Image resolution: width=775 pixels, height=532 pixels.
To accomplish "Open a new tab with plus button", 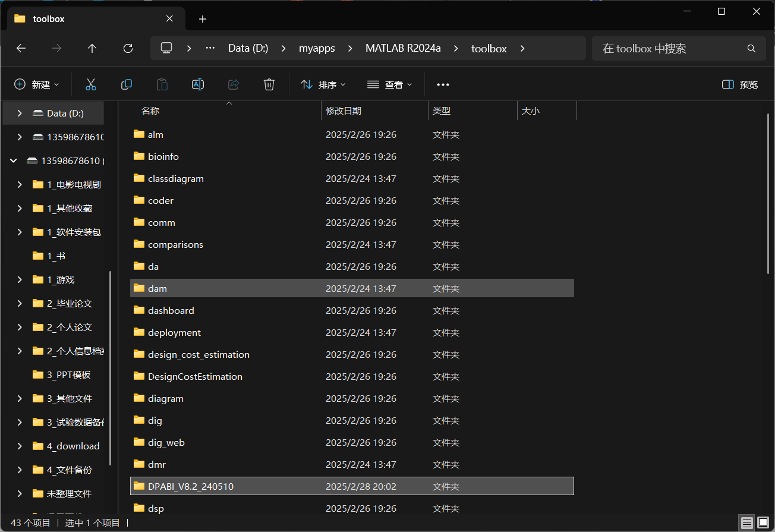I will (x=203, y=19).
